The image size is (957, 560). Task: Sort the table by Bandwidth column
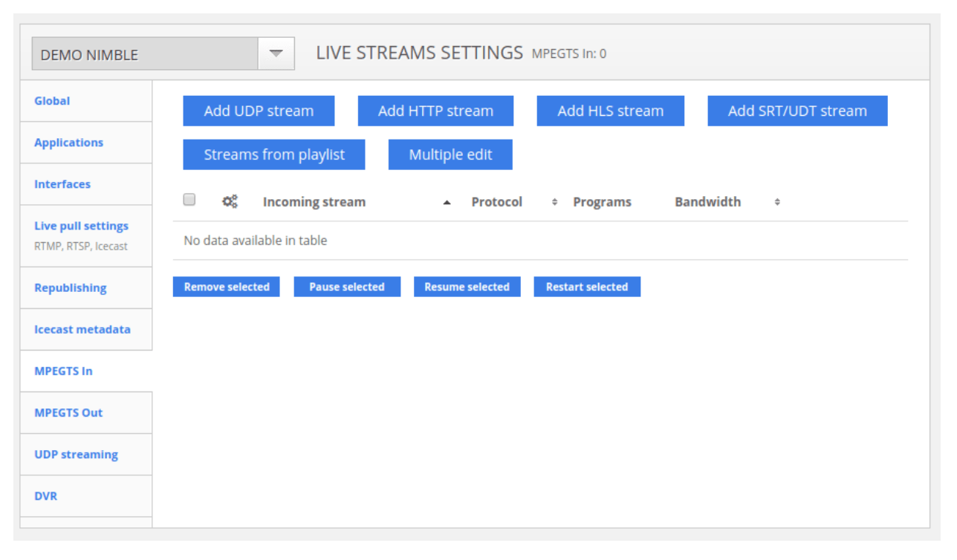click(707, 202)
